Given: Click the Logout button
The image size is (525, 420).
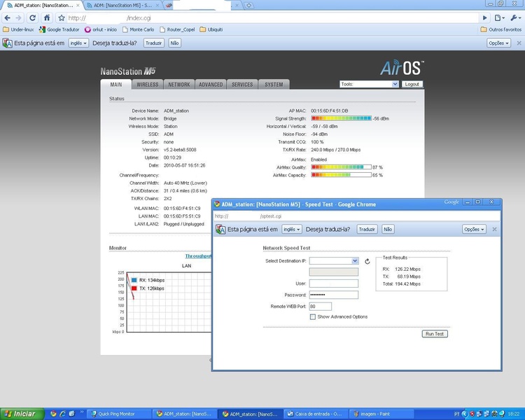Looking at the screenshot, I should 412,84.
